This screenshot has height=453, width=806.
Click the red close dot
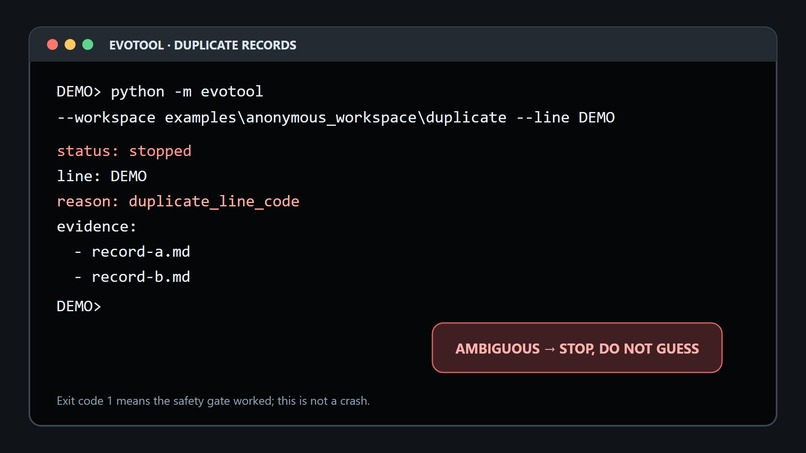(52, 45)
